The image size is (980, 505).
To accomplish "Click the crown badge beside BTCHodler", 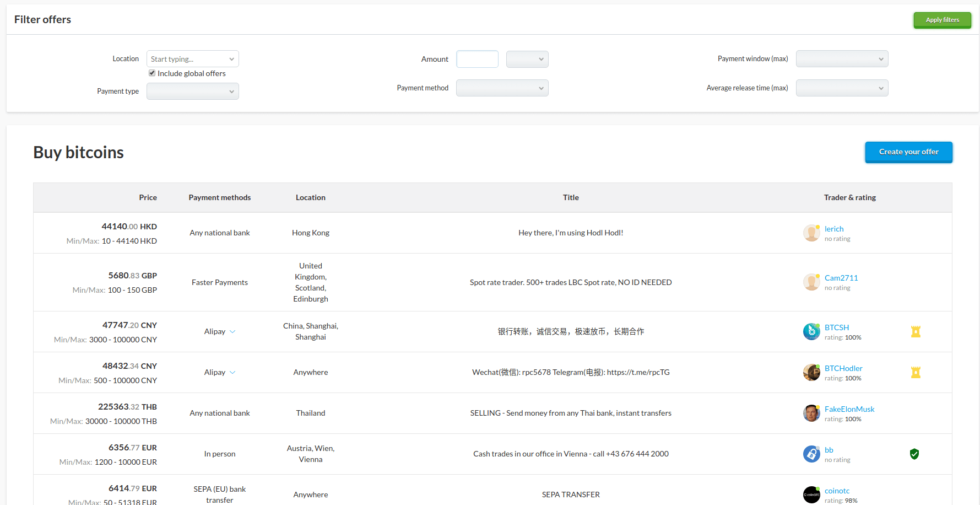I will point(916,372).
